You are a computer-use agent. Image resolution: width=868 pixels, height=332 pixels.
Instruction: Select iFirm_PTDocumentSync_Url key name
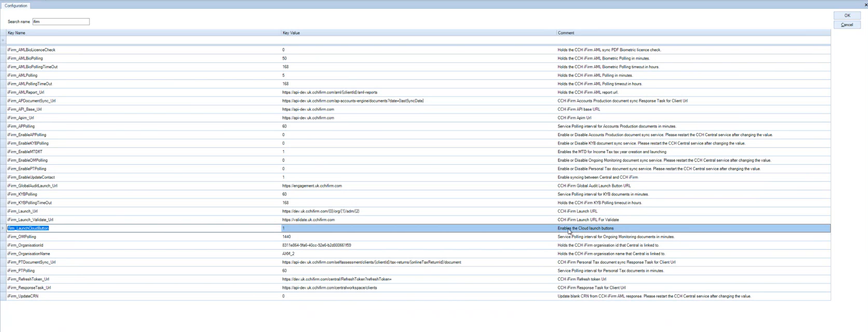[x=31, y=262]
